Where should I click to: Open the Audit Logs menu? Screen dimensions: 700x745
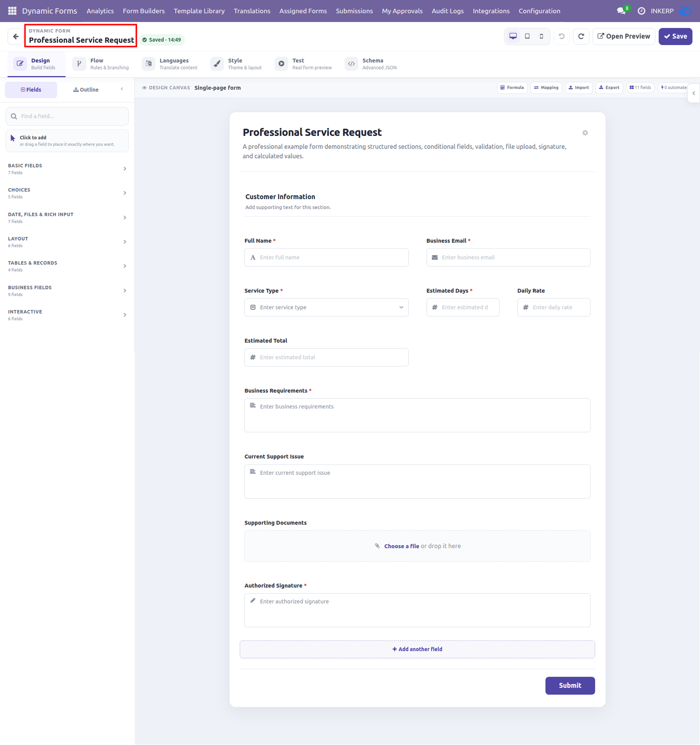(x=447, y=11)
